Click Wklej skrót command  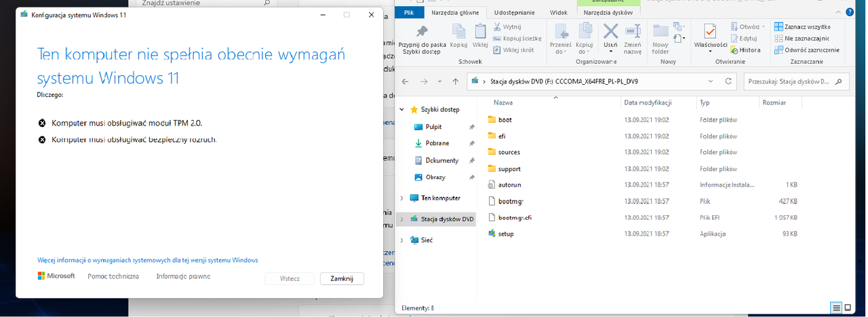click(514, 50)
